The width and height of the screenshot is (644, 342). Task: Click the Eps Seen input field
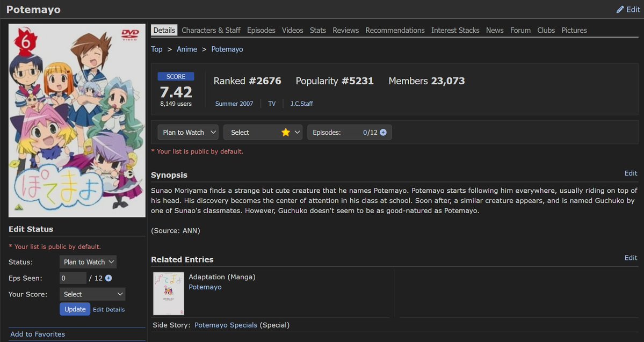click(73, 278)
